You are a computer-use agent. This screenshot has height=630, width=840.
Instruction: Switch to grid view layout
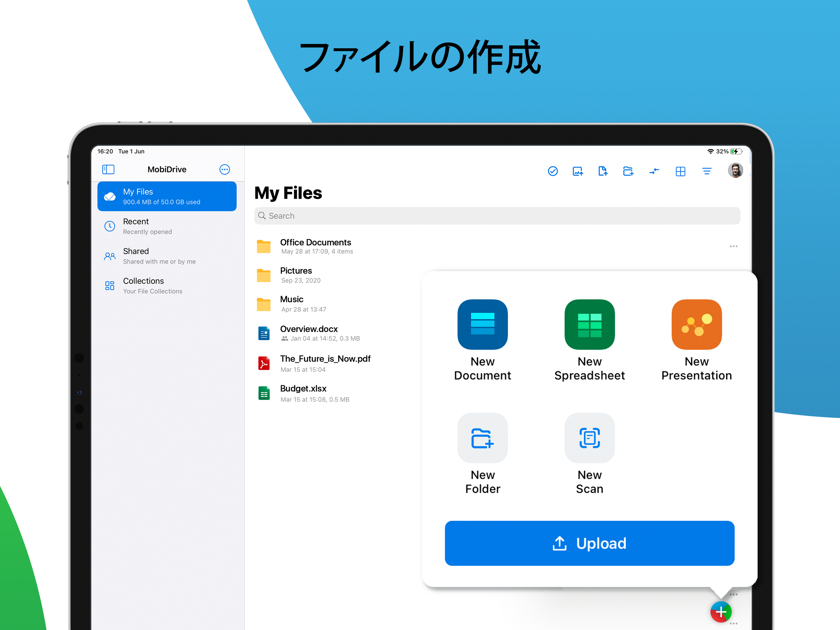click(680, 171)
